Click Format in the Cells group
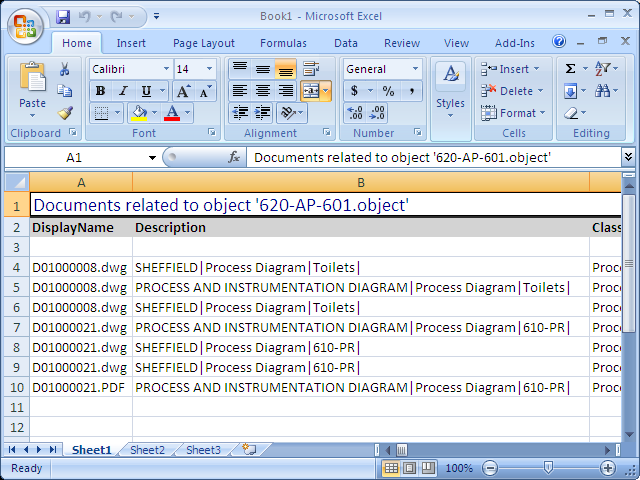Viewport: 640px width, 480px height. pyautogui.click(x=513, y=113)
